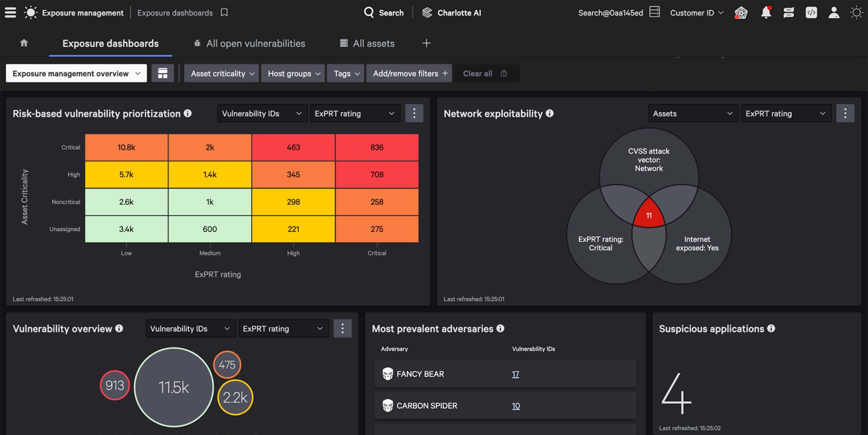Click Add/remove filters button
Image resolution: width=868 pixels, height=435 pixels.
pyautogui.click(x=409, y=73)
